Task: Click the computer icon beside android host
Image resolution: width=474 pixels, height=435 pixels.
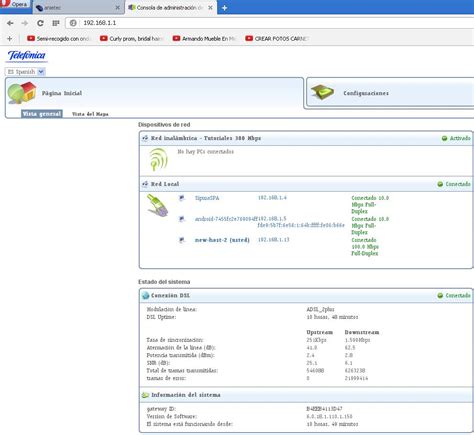Action: pyautogui.click(x=182, y=219)
